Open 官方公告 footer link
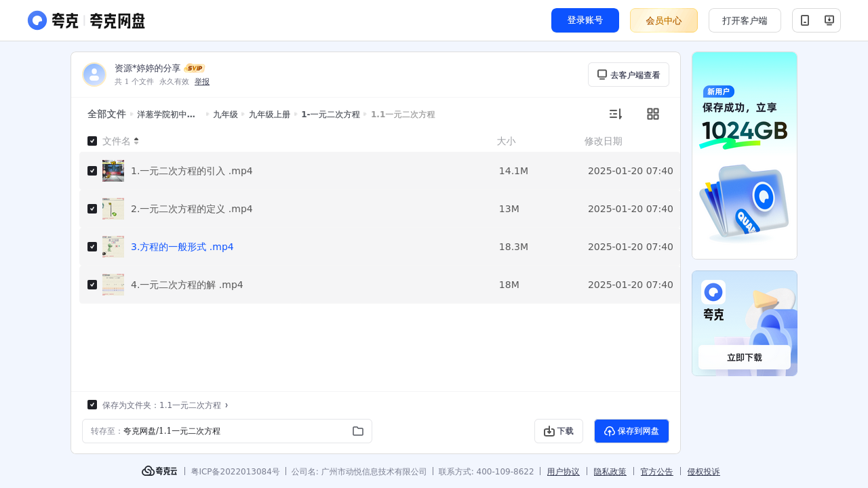The width and height of the screenshot is (868, 488). (x=657, y=472)
